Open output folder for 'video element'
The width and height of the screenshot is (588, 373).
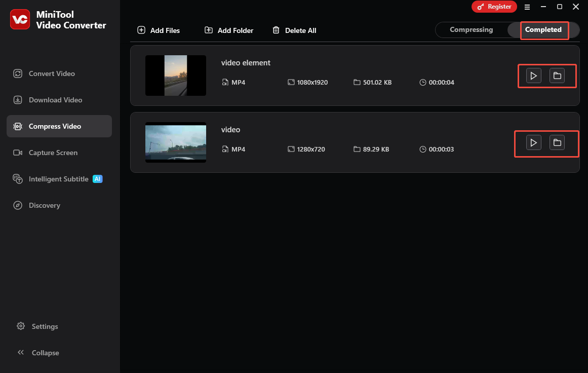tap(558, 76)
